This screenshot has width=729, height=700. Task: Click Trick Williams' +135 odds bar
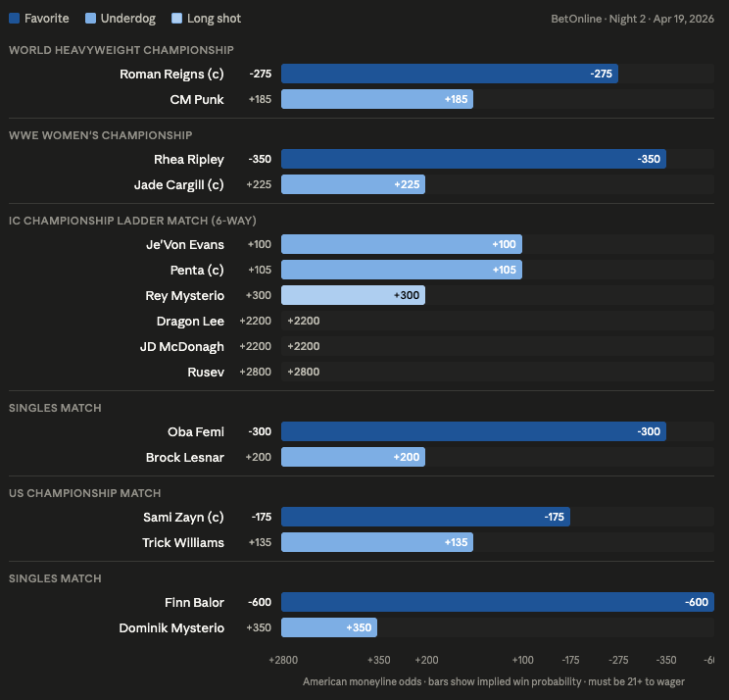pyautogui.click(x=376, y=542)
